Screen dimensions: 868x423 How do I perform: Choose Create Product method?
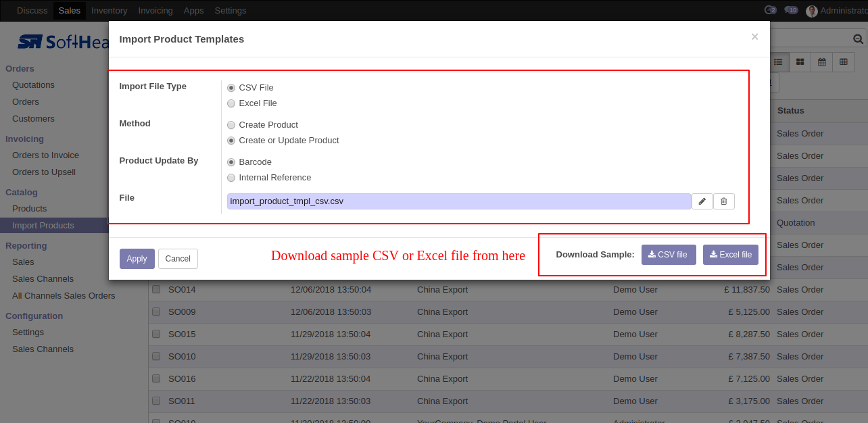click(231, 125)
